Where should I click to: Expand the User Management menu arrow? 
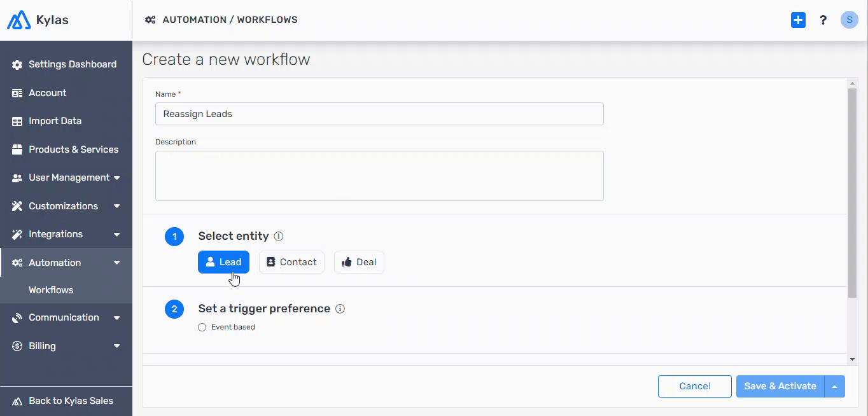[117, 178]
